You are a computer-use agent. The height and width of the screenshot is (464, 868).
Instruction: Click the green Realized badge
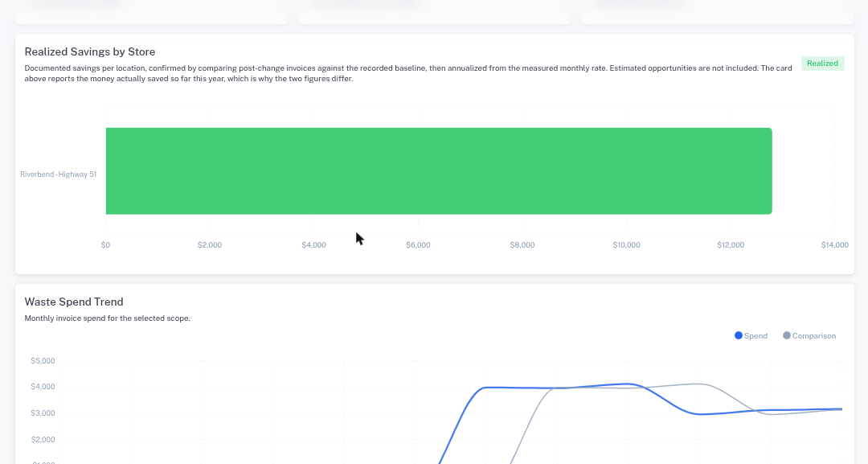[823, 63]
